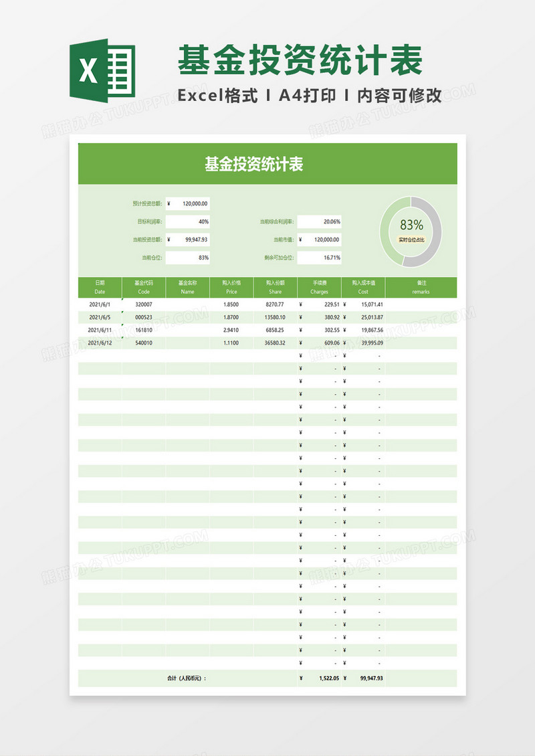Viewport: 535px width, 756px height.
Task: Click the 购入价格 Price column header
Action: (231, 288)
